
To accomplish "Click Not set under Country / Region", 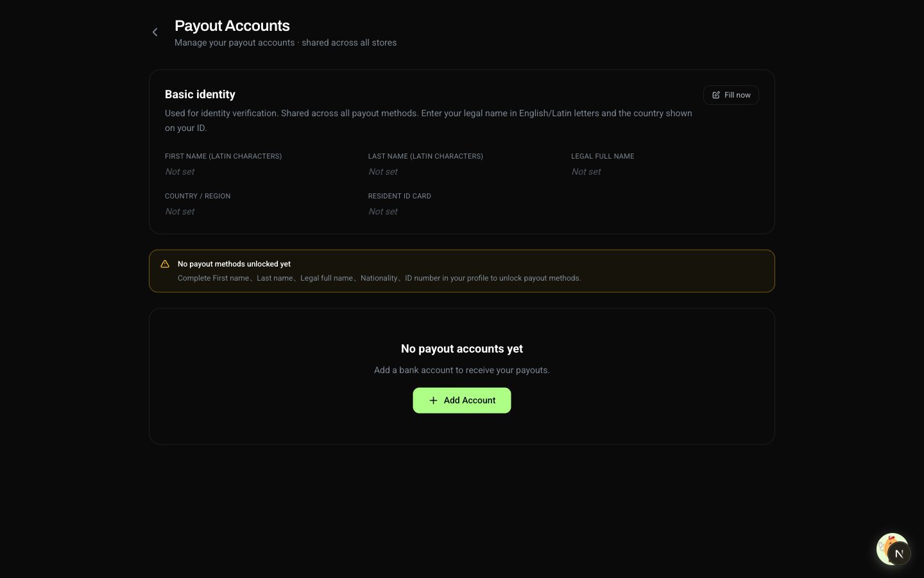I will (x=180, y=211).
